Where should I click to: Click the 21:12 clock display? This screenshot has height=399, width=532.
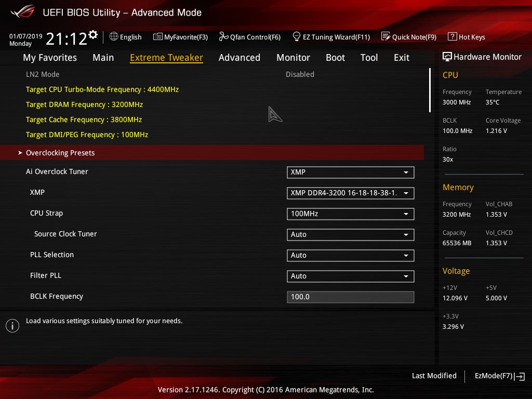pyautogui.click(x=66, y=39)
